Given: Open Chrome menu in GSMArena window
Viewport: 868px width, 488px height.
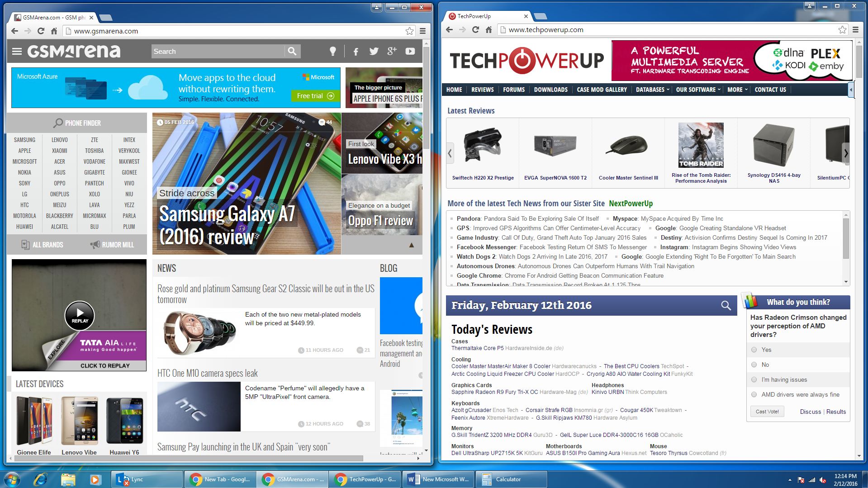Looking at the screenshot, I should [422, 31].
